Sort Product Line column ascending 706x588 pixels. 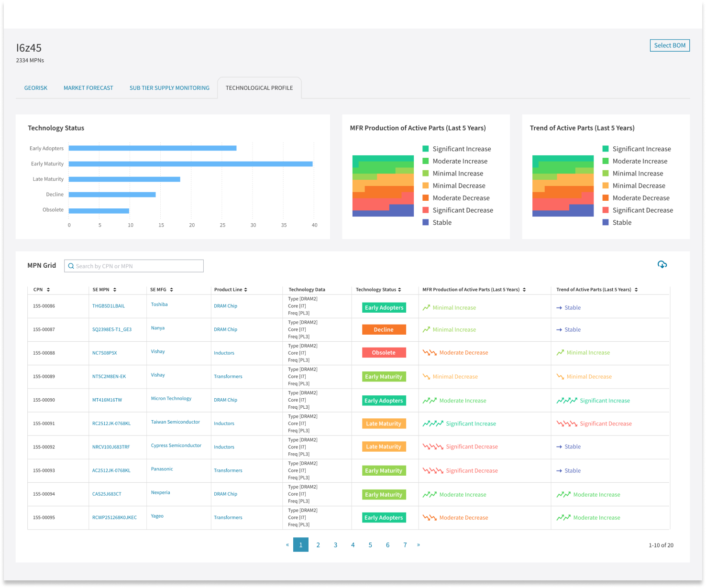pyautogui.click(x=245, y=289)
